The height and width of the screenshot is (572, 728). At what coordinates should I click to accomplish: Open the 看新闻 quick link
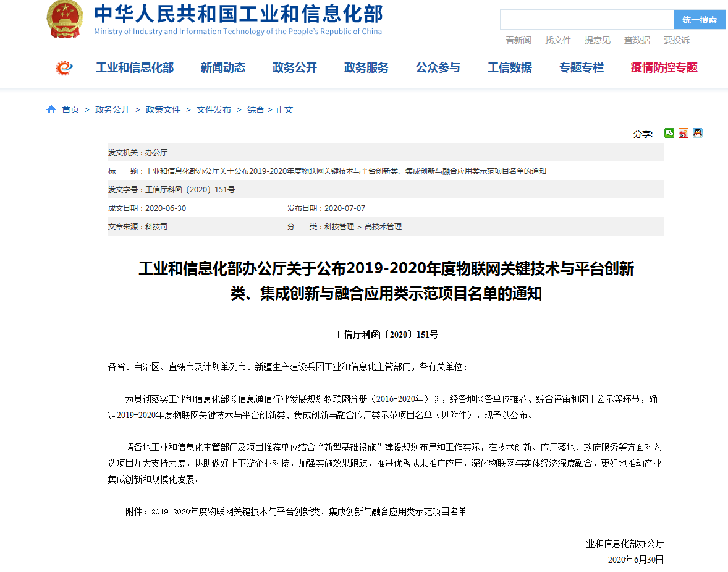[x=518, y=40]
